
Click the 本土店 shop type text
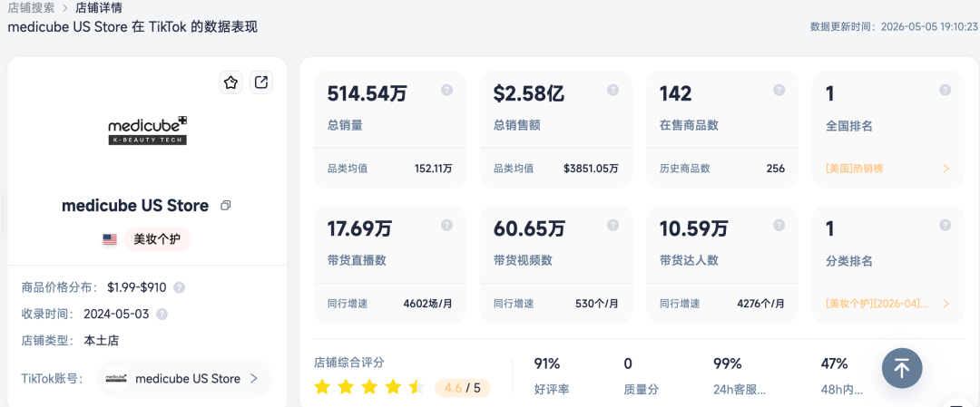click(x=102, y=341)
